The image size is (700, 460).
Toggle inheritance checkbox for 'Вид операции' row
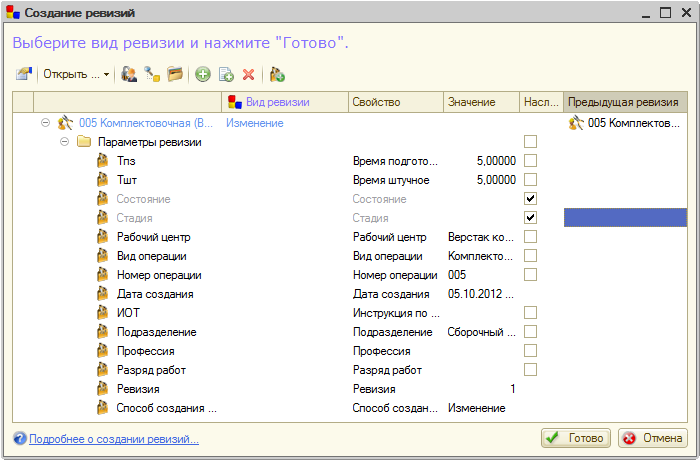pos(530,255)
